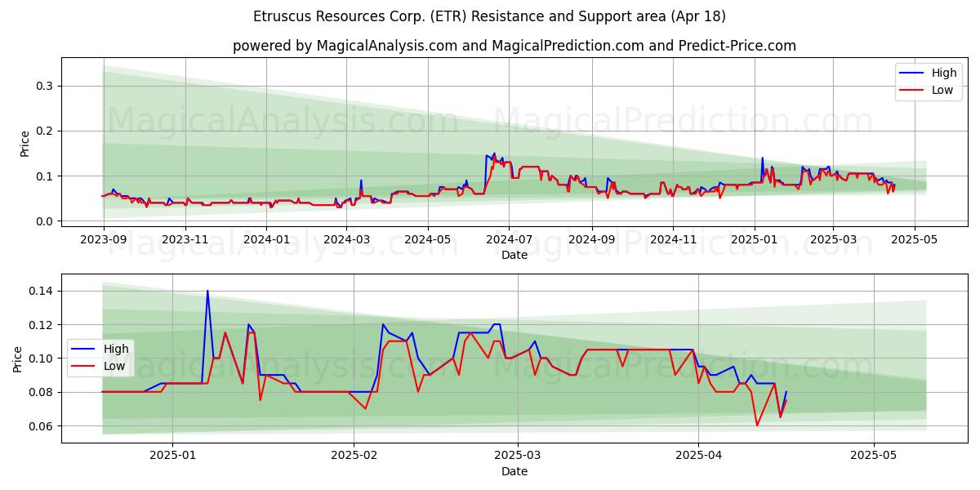Screen dimensions: 980x490
Task: Click the '2025-03' tick label on the top chart
Action: point(834,239)
